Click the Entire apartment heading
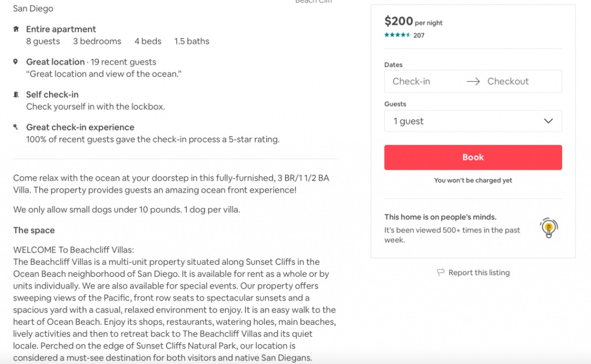The image size is (591, 364). 61,29
